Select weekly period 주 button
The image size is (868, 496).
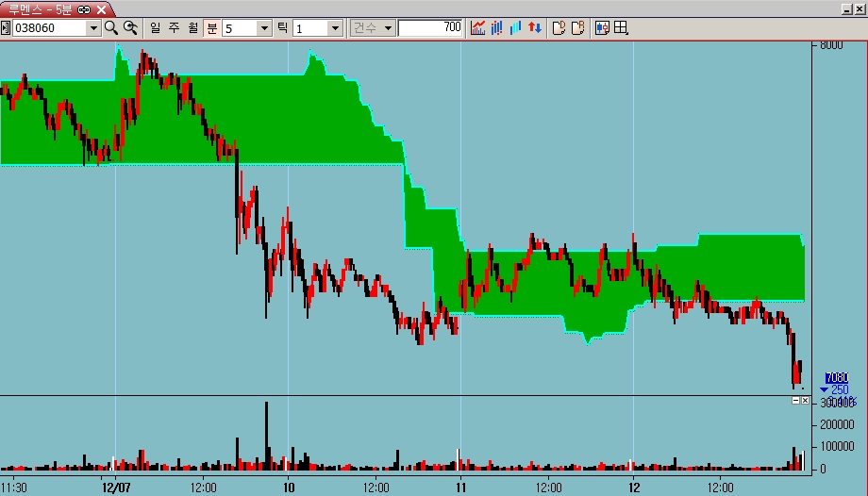point(174,28)
